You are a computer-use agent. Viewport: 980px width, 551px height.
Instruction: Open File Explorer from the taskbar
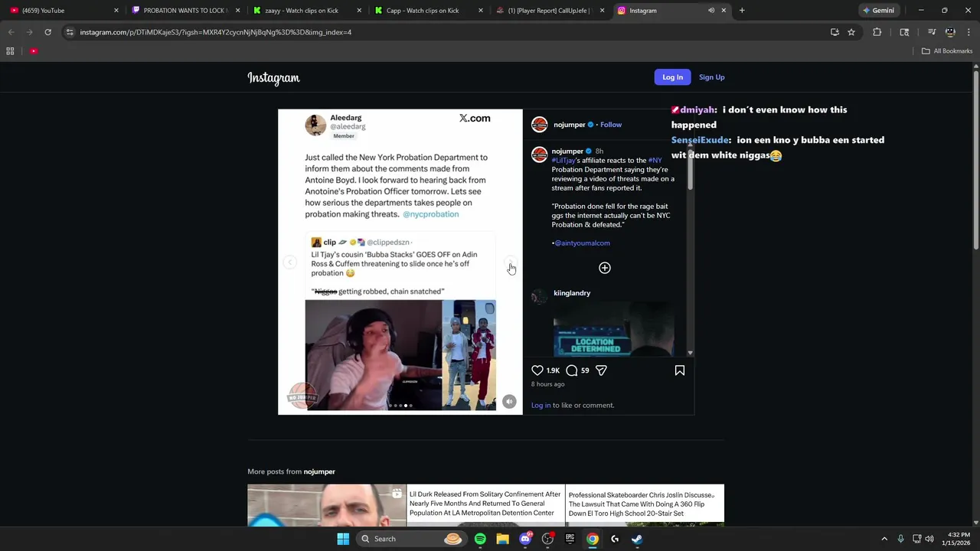click(502, 539)
